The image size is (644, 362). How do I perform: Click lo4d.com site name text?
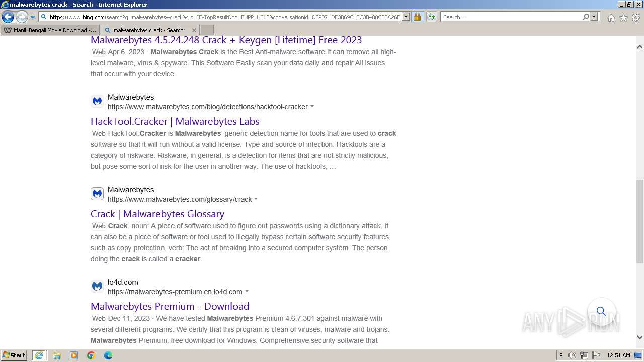pyautogui.click(x=123, y=282)
